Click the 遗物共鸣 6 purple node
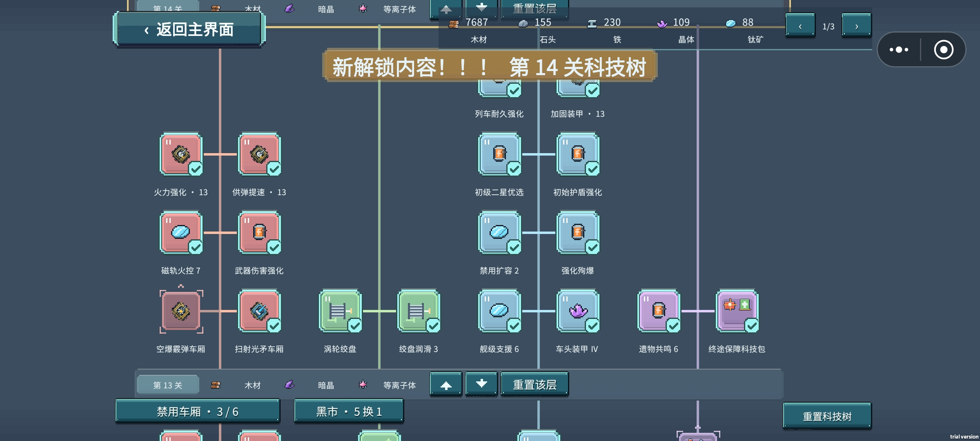This screenshot has height=441, width=980. pyautogui.click(x=659, y=311)
